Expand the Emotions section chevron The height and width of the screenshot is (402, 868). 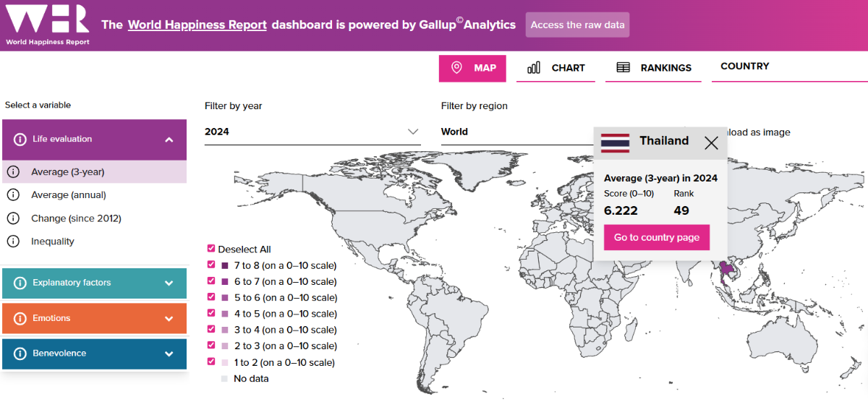169,318
